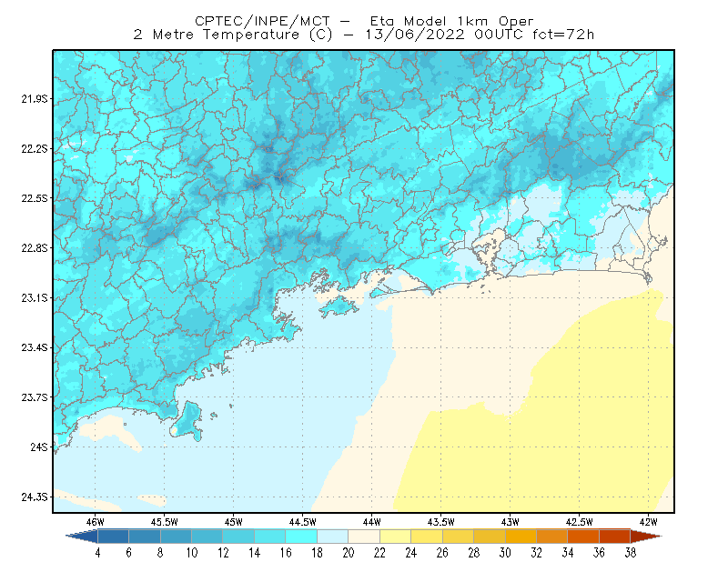This screenshot has height=562, width=728.
Task: Click the 45.5W longitude label
Action: tap(165, 522)
